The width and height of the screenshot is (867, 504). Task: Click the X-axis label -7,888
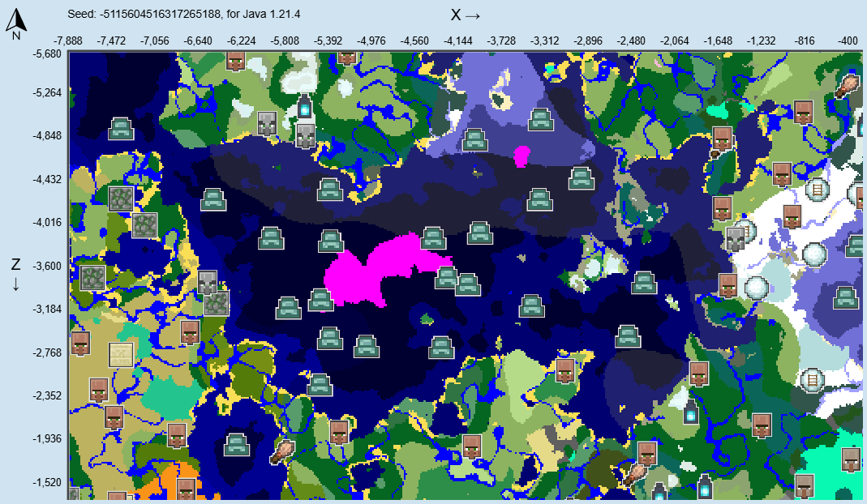(68, 41)
